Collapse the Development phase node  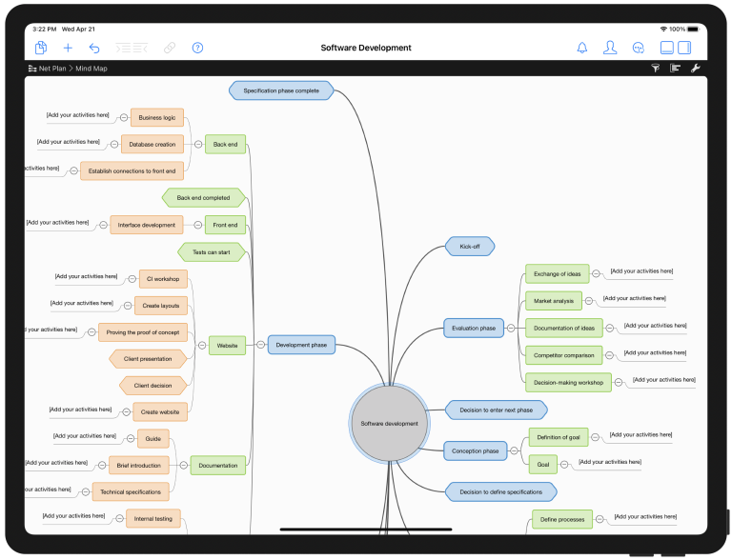pyautogui.click(x=260, y=345)
